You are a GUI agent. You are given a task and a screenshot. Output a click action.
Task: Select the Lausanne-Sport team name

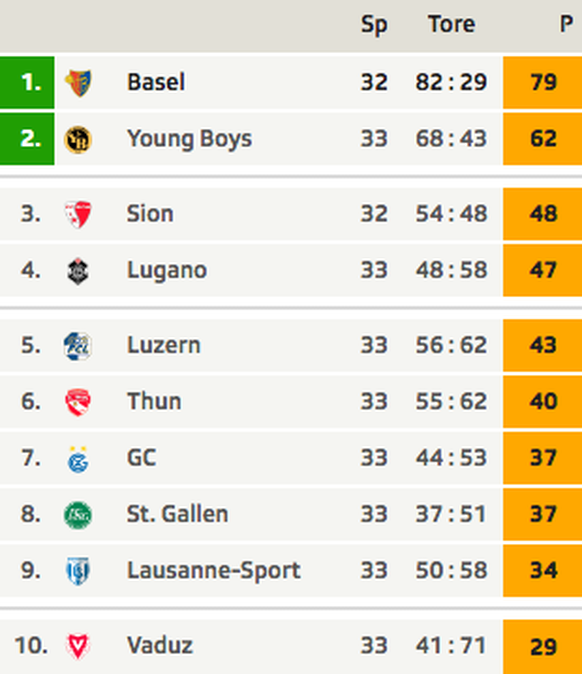pyautogui.click(x=214, y=571)
